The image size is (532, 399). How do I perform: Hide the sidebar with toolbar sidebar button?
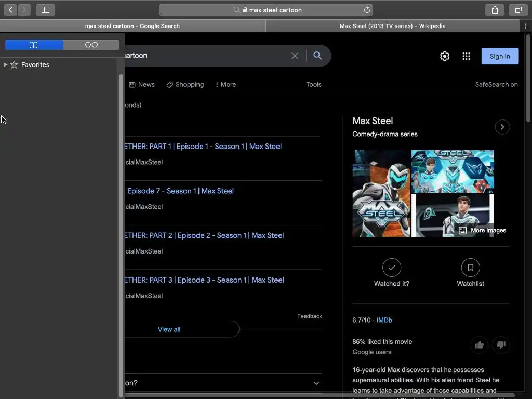pyautogui.click(x=46, y=10)
